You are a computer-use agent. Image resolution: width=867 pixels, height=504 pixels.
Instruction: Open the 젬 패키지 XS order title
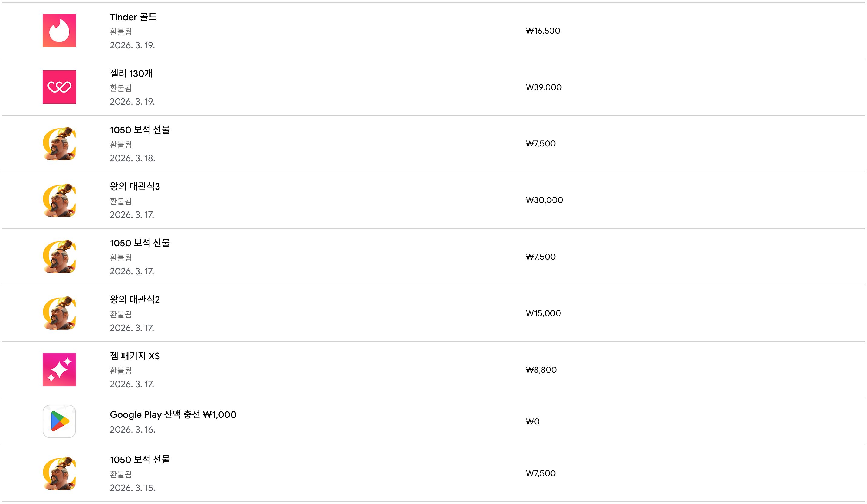pyautogui.click(x=135, y=356)
